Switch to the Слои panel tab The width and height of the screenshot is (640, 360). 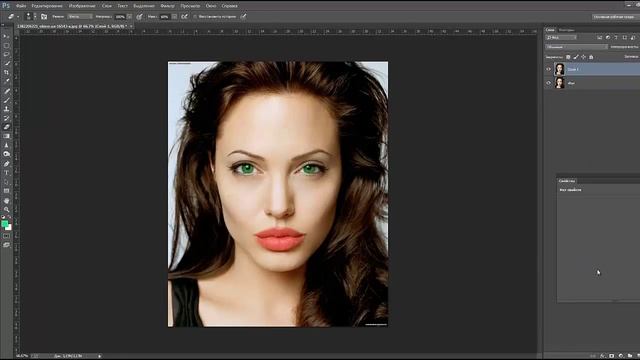(x=550, y=30)
